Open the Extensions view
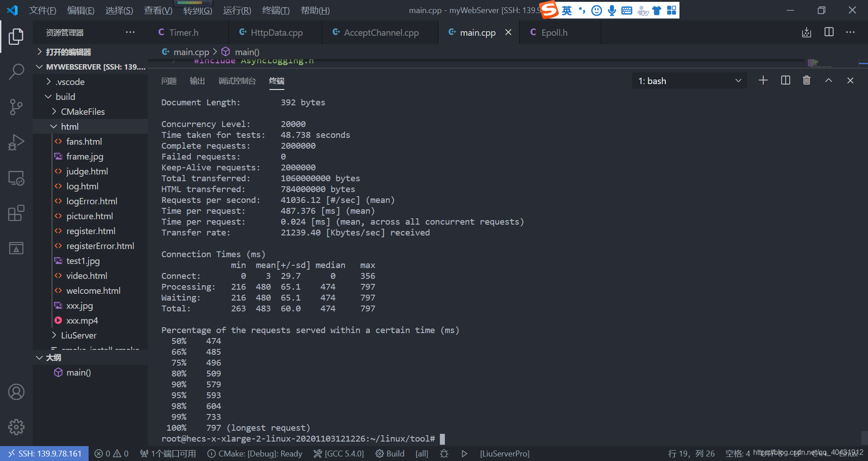 point(16,213)
